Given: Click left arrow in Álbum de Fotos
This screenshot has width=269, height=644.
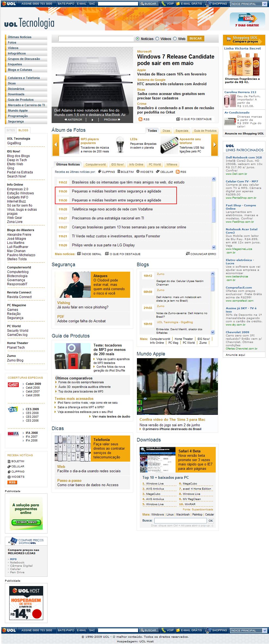Looking at the screenshot, I should pyautogui.click(x=56, y=145).
